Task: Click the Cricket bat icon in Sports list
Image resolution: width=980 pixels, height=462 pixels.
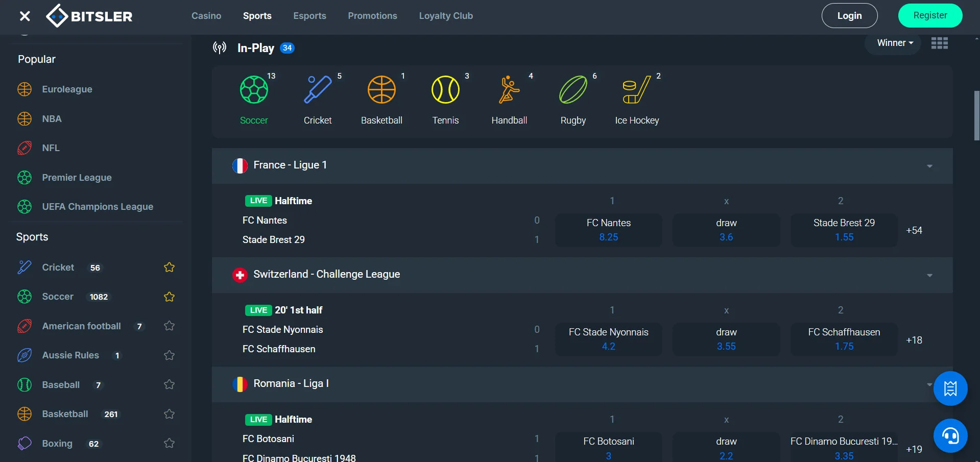Action: tap(25, 267)
